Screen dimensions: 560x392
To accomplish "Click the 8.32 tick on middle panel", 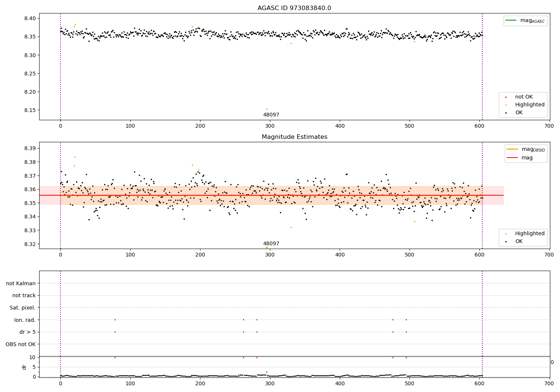I will pos(30,244).
